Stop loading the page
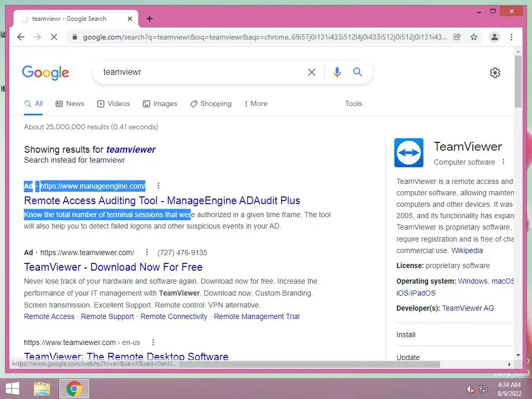 tap(54, 37)
